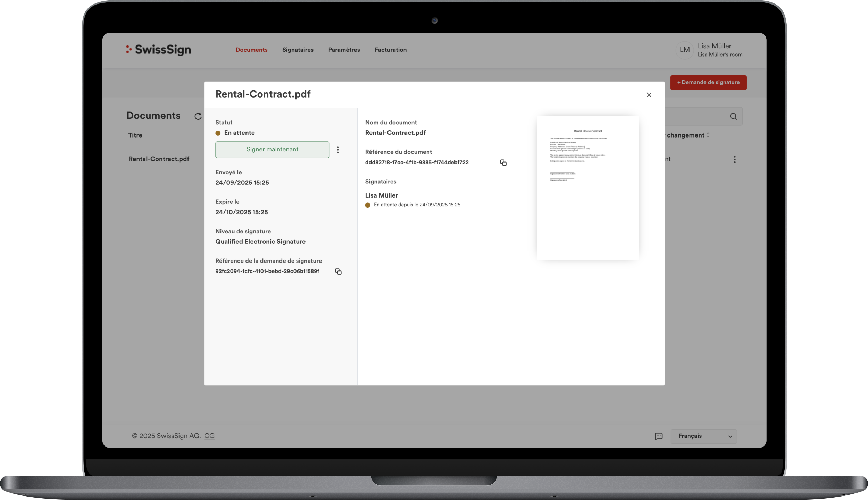Viewport: 868px width, 500px height.
Task: Click the + Demande de signature button
Action: 708,83
